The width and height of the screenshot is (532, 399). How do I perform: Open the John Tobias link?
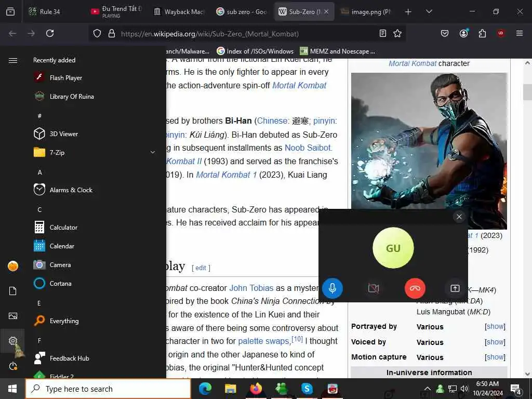pos(251,288)
